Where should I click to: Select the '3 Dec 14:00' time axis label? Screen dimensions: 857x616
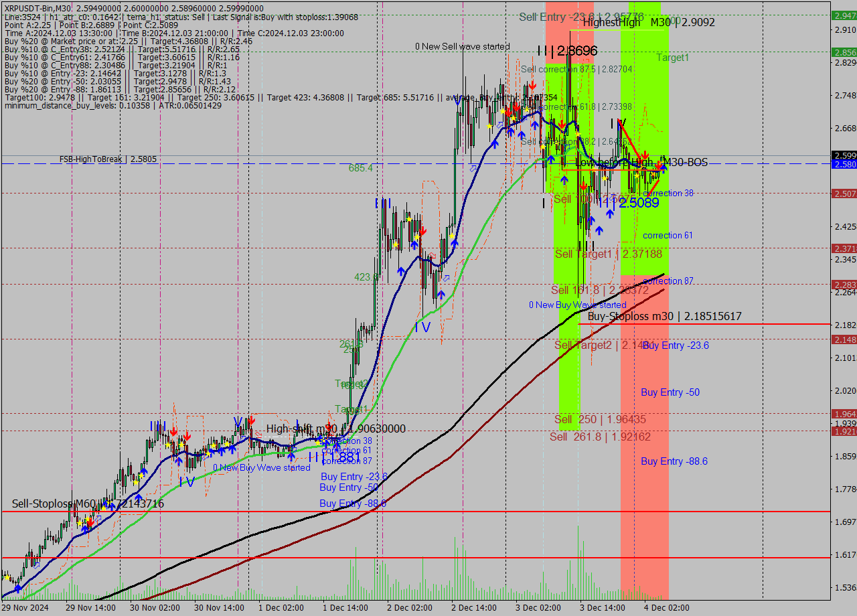click(x=603, y=608)
